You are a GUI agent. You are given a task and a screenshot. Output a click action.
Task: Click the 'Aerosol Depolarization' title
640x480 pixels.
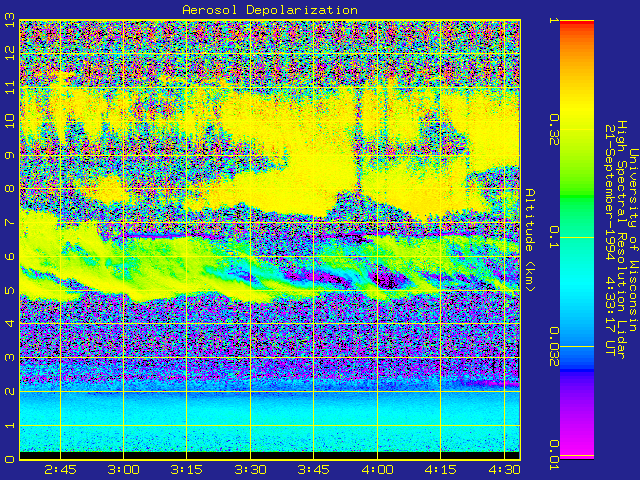click(x=270, y=9)
